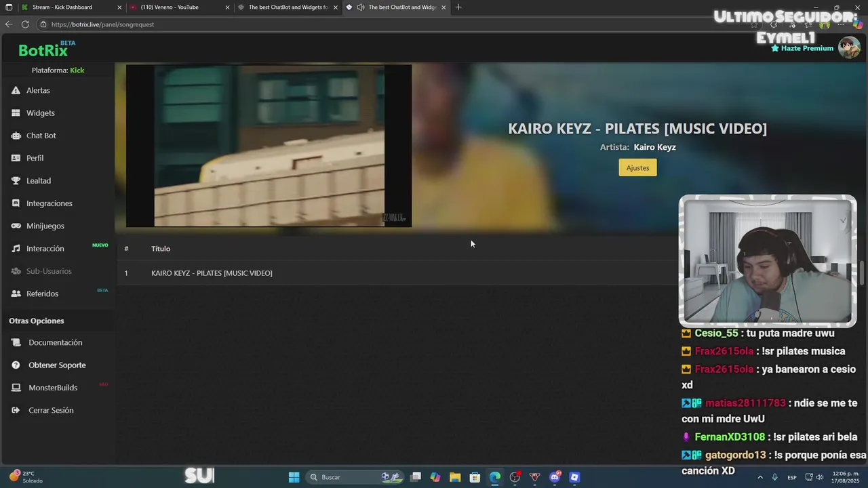Image resolution: width=868 pixels, height=488 pixels.
Task: Open Documentación link
Action: [55, 342]
